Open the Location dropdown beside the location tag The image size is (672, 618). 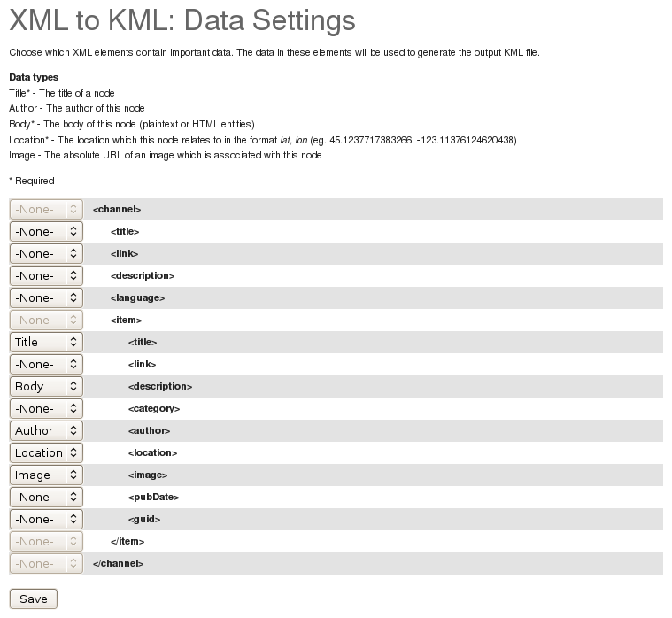46,452
